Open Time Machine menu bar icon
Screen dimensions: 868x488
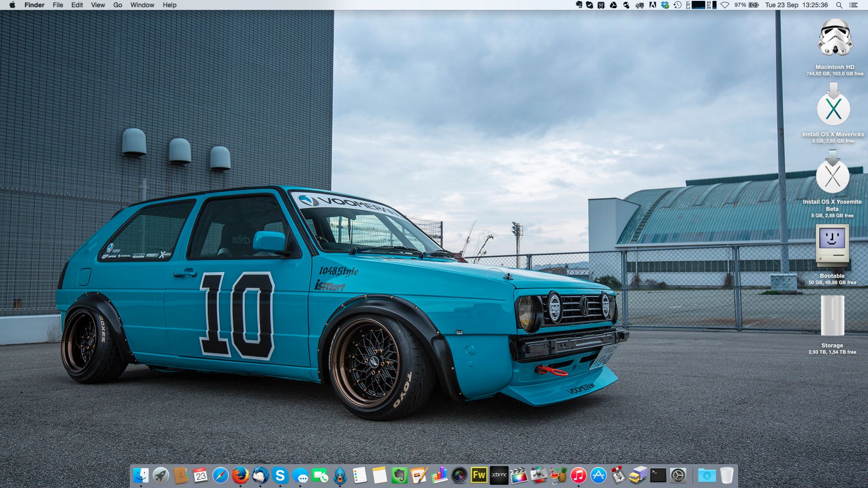tap(677, 5)
